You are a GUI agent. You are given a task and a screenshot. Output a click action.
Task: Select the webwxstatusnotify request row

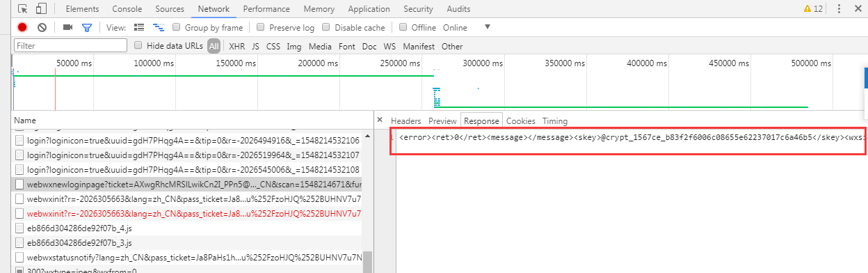[186, 257]
